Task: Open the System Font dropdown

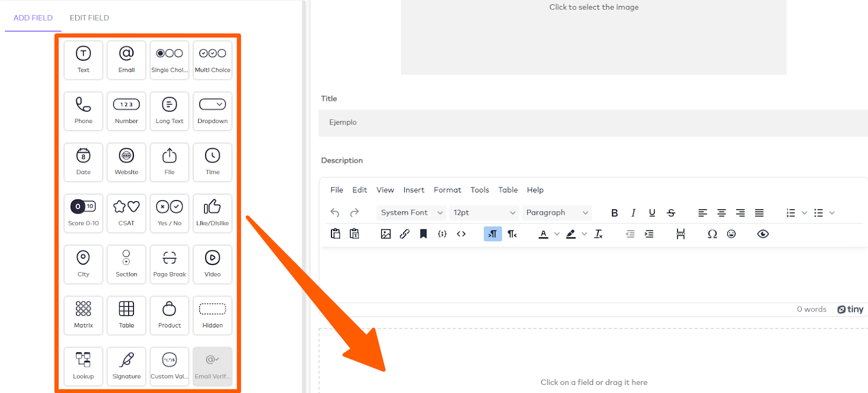Action: coord(412,213)
